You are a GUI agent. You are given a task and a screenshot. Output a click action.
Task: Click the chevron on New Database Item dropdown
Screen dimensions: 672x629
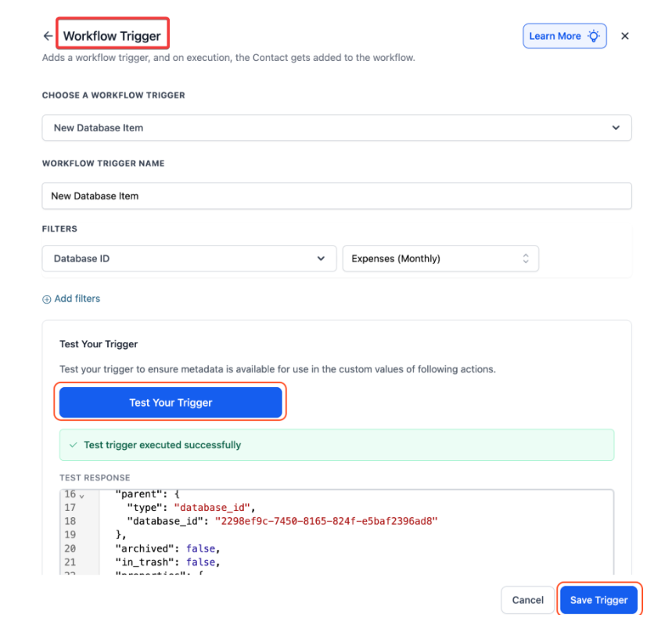[616, 128]
